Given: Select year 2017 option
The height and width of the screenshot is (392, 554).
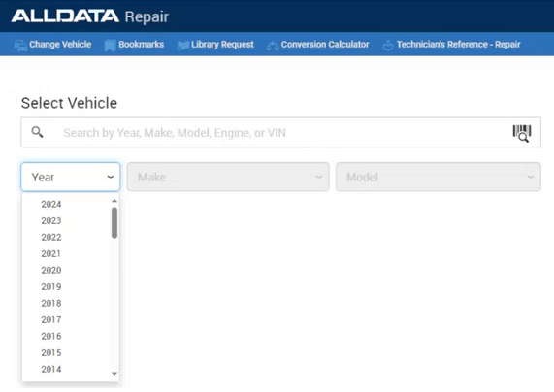Looking at the screenshot, I should [x=51, y=319].
